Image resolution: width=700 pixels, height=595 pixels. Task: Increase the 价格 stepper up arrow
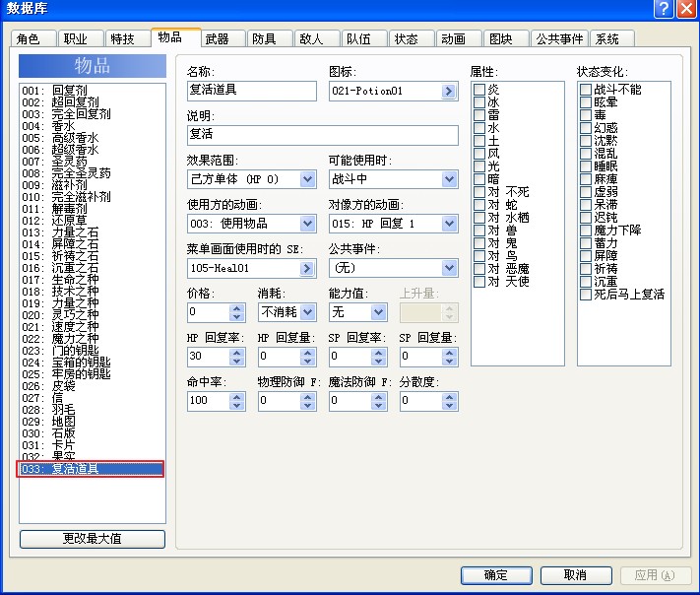(236, 308)
